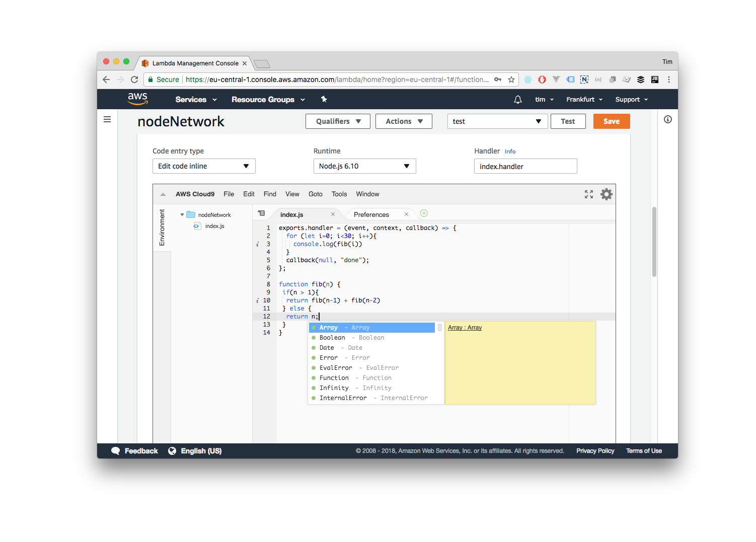The image size is (756, 542).
Task: Close the Preferences editor tab
Action: (406, 214)
